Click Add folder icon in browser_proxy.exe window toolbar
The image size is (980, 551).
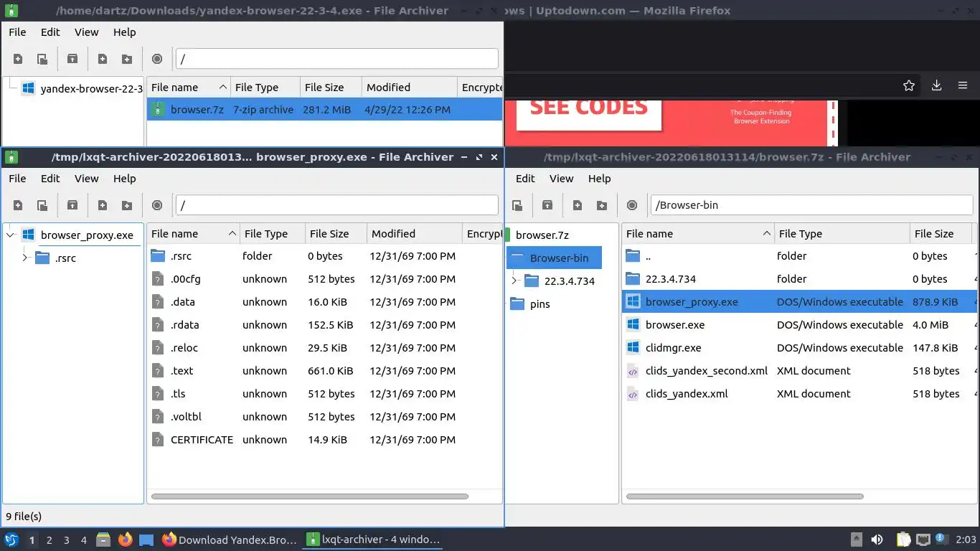(127, 205)
